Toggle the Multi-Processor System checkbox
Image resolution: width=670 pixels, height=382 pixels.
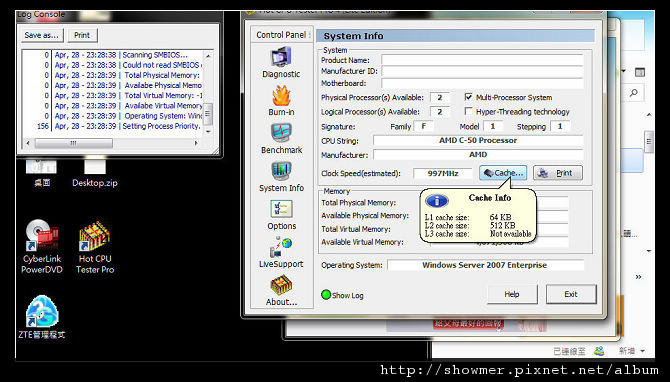click(x=469, y=97)
